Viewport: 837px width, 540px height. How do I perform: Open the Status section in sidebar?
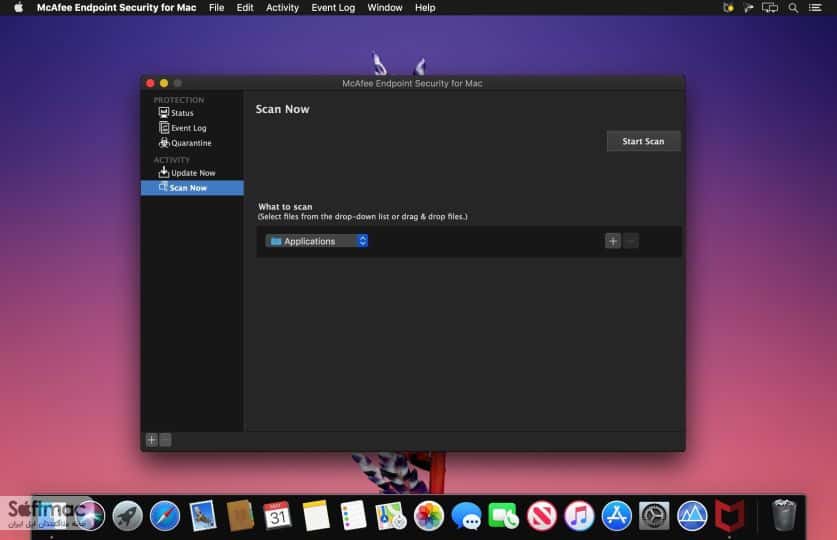(192, 113)
